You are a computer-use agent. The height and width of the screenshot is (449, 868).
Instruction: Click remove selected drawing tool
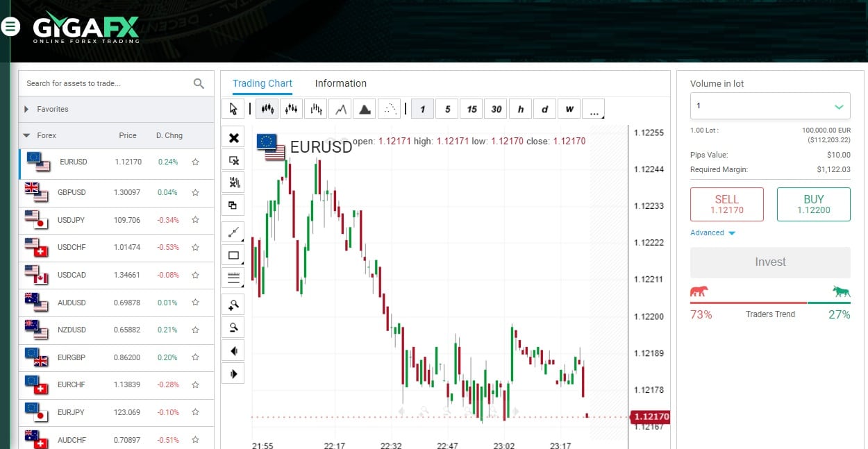[x=233, y=160]
